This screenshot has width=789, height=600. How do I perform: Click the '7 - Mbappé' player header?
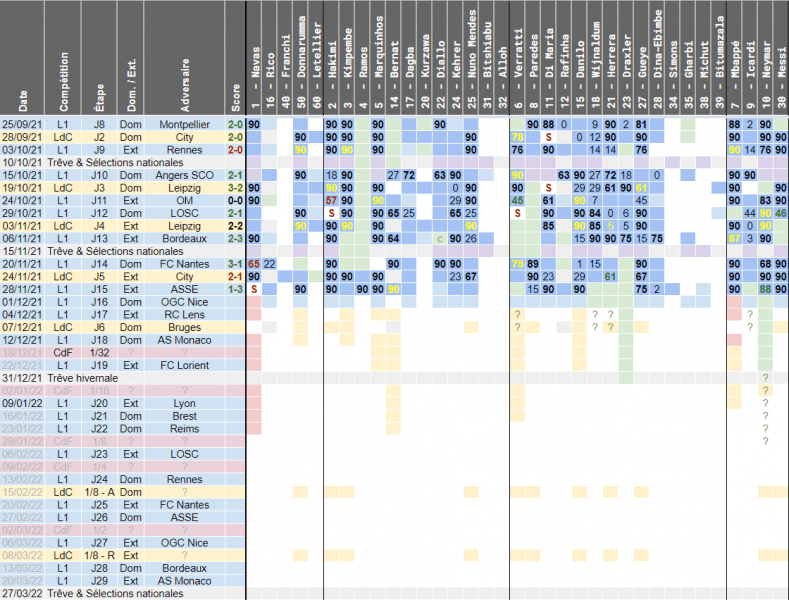(x=735, y=58)
